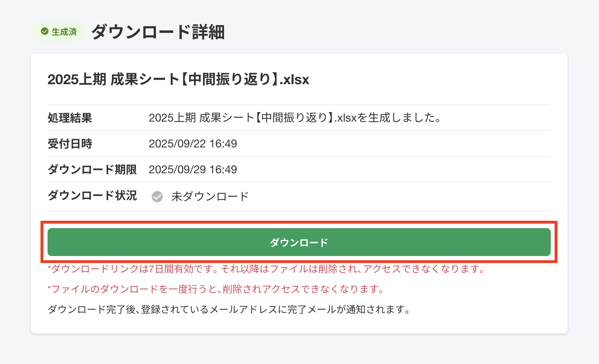Click the 受付日時 row label
The image size is (599, 364).
70,144
